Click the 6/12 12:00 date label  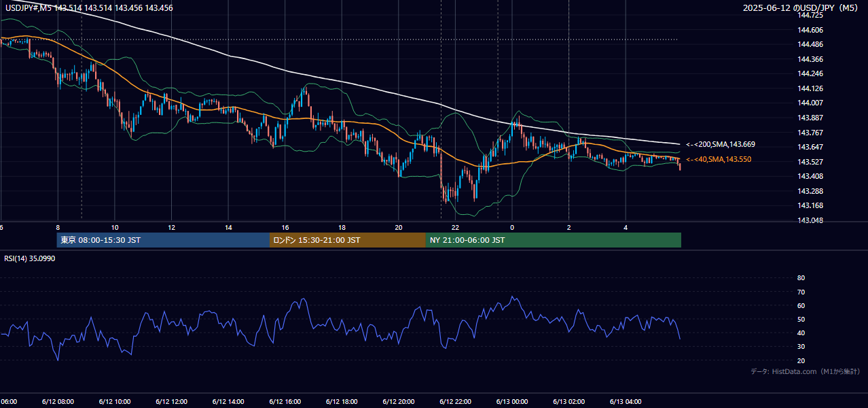[171, 402]
